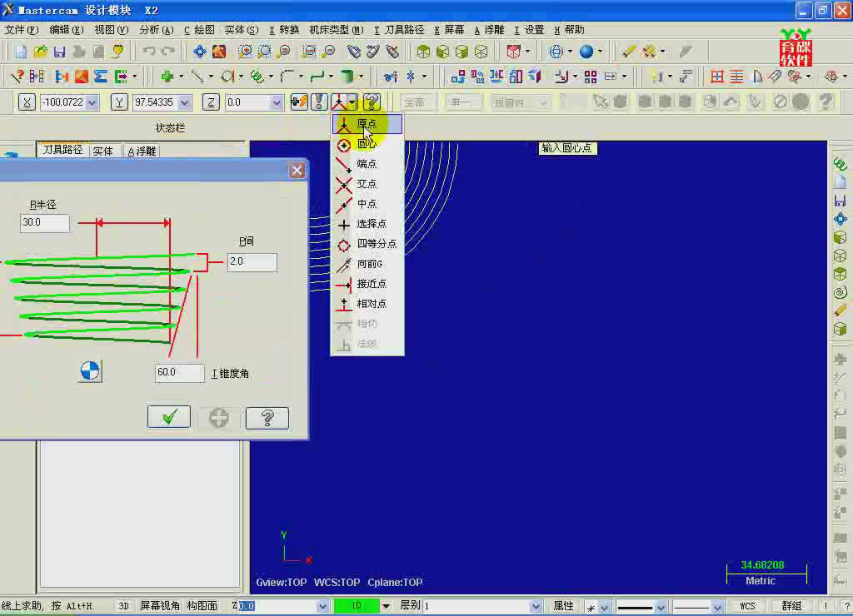The width and height of the screenshot is (853, 616).
Task: Click the Open file folder icon
Action: coord(40,52)
